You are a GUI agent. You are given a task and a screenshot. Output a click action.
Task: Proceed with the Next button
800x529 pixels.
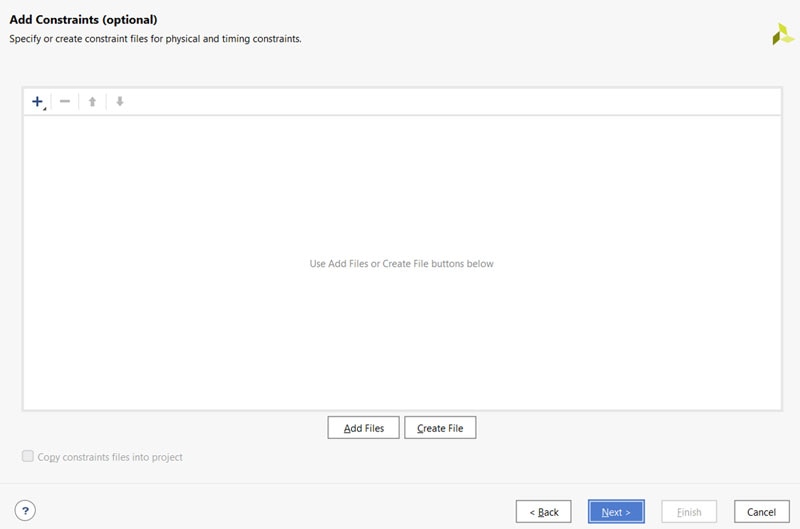click(616, 512)
